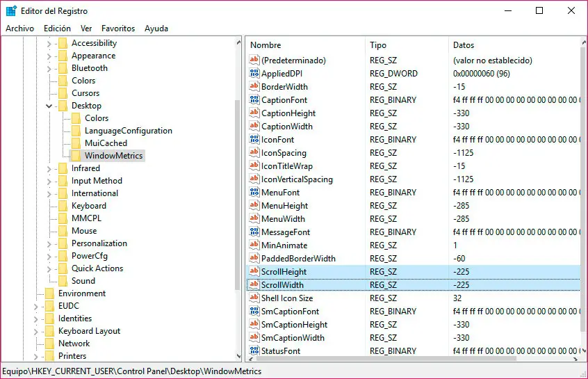588x379 pixels.
Task: Collapse the Desktop tree node
Action: tap(49, 106)
